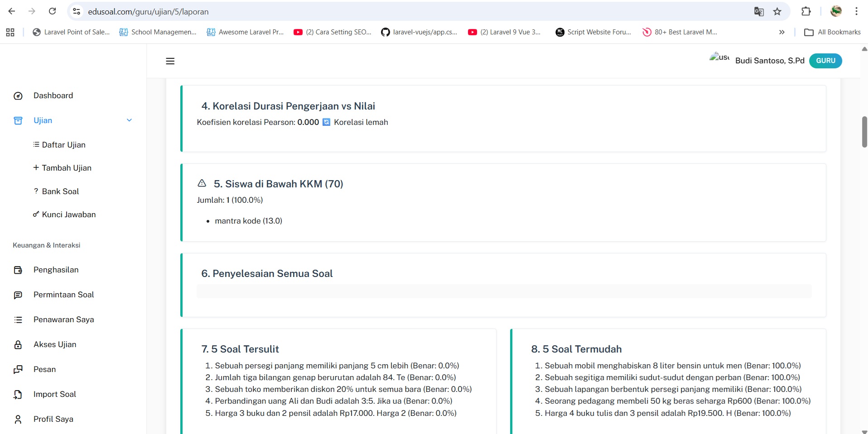Click the Penyelesaian Semua Soal progress bar
This screenshot has height=434, width=868.
[x=504, y=291]
